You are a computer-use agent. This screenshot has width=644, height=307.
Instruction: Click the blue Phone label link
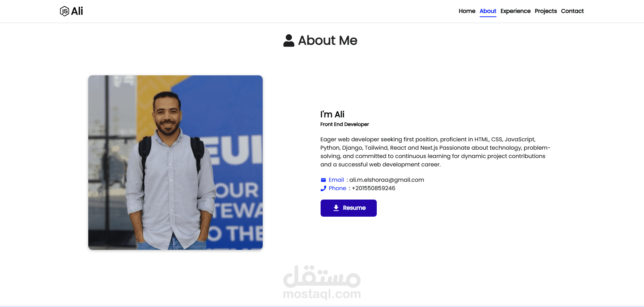(x=337, y=188)
